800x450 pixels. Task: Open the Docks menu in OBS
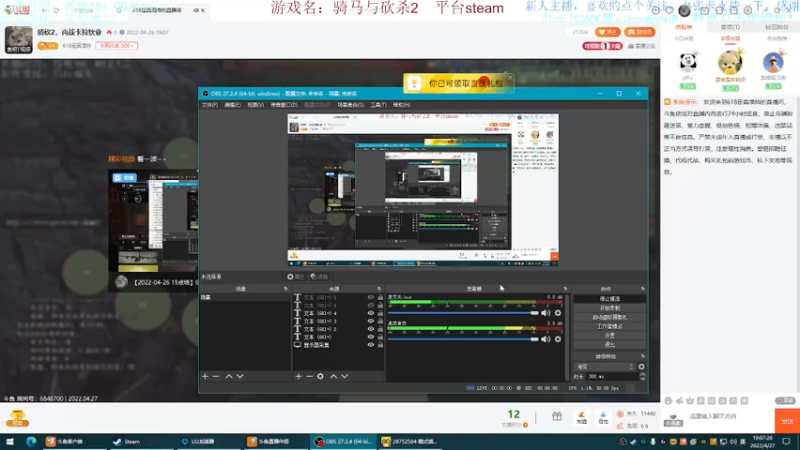click(284, 105)
